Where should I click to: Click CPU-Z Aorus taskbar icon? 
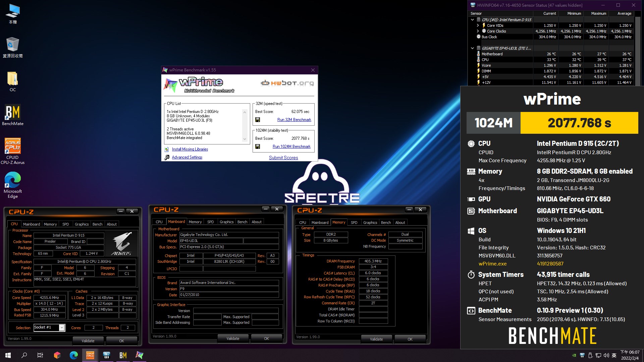click(90, 355)
